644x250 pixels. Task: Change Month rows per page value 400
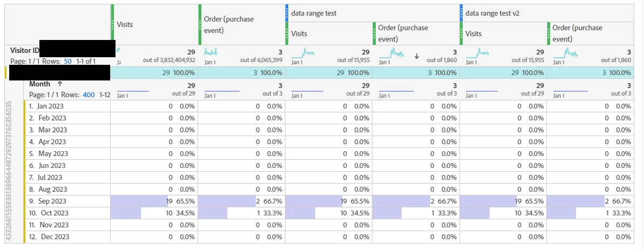tap(89, 94)
